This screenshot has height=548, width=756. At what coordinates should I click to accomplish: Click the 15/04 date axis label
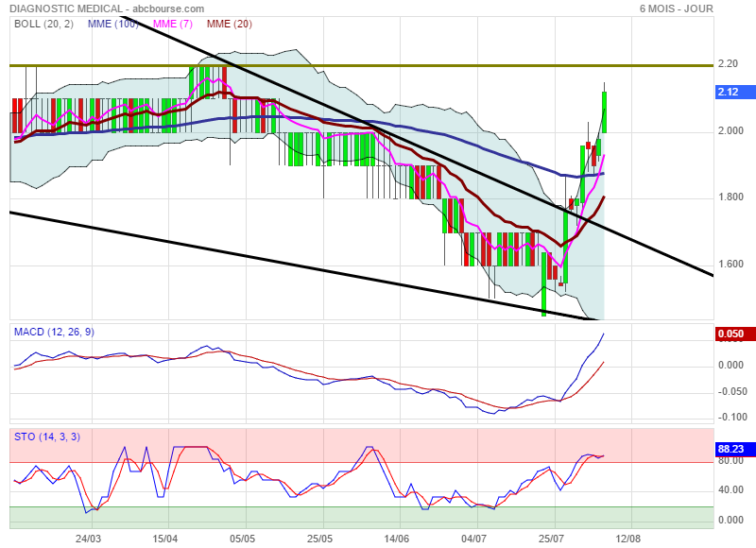pos(165,539)
